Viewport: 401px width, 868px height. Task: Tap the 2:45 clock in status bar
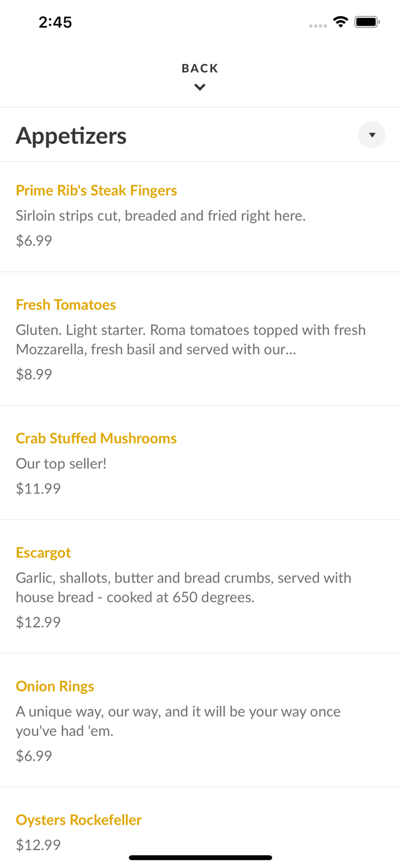(55, 23)
